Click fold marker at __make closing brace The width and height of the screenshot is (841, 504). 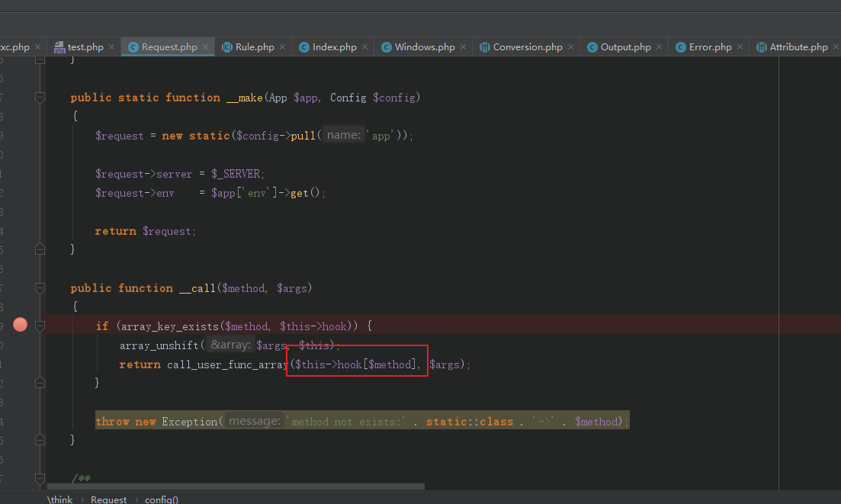point(40,249)
